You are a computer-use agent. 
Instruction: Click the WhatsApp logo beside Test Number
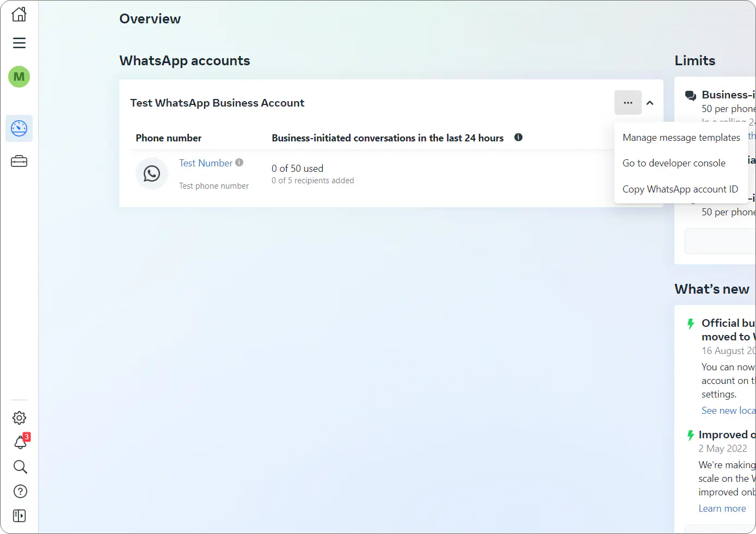click(152, 173)
